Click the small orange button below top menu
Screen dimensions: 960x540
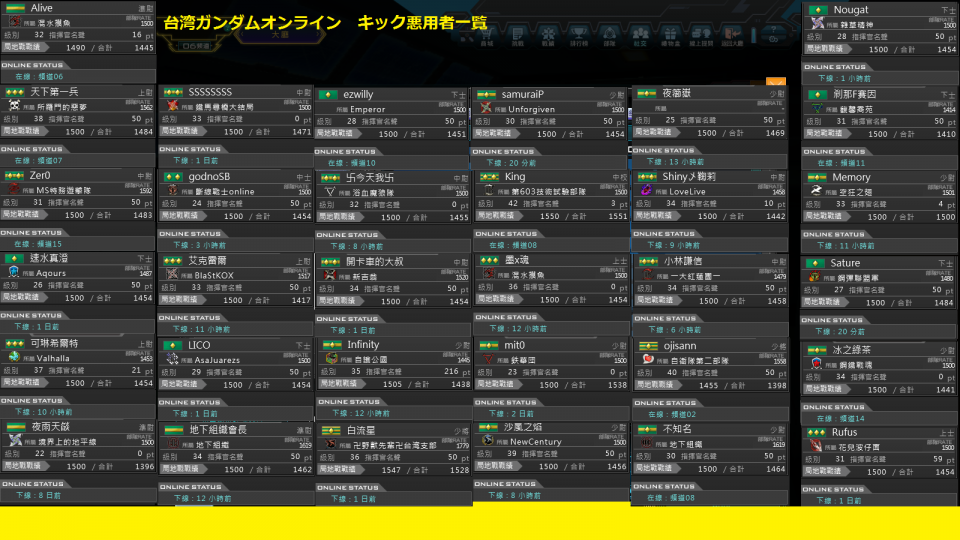(776, 82)
